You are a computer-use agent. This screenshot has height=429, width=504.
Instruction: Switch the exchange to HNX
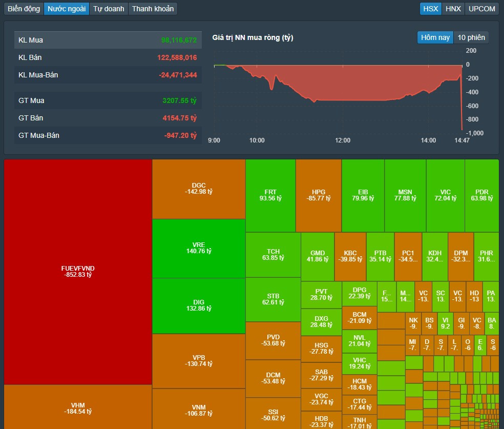[453, 9]
